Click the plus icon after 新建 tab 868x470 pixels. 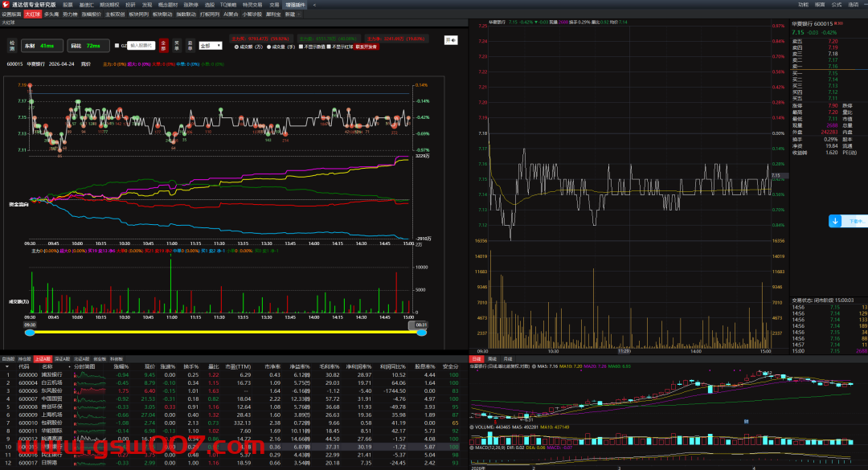pos(301,14)
